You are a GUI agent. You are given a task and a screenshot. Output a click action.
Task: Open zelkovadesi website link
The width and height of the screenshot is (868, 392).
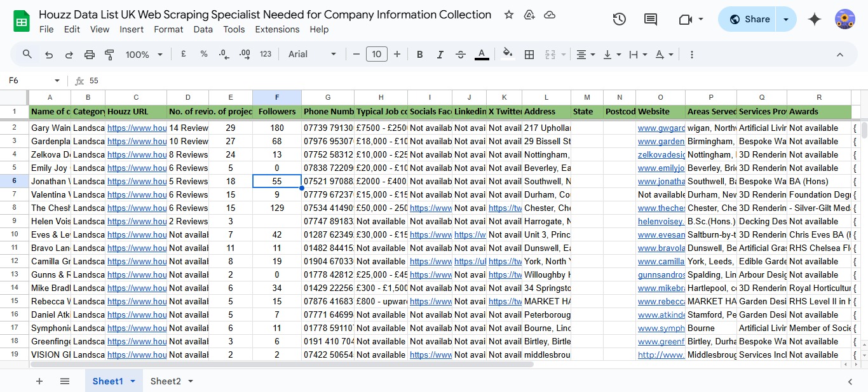[x=661, y=154]
